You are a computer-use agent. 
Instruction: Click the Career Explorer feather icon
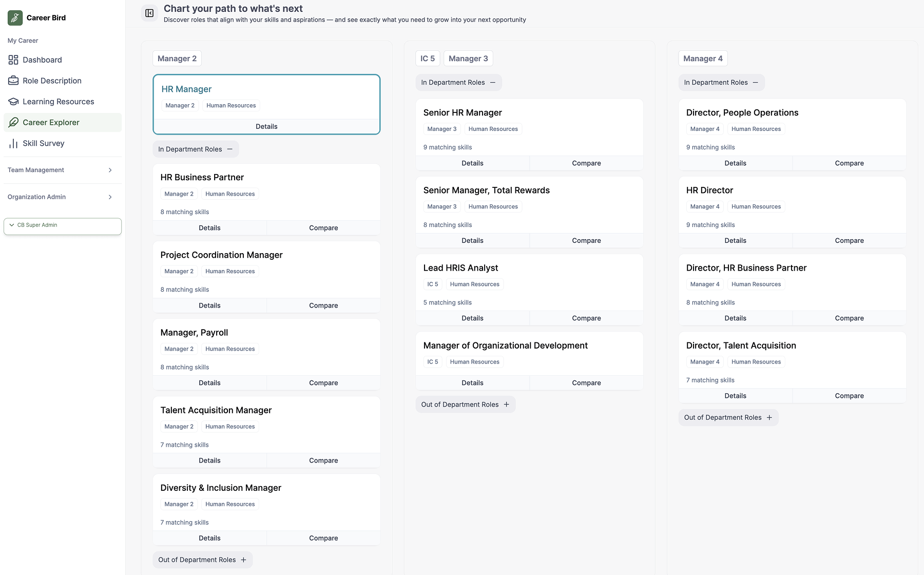tap(13, 122)
